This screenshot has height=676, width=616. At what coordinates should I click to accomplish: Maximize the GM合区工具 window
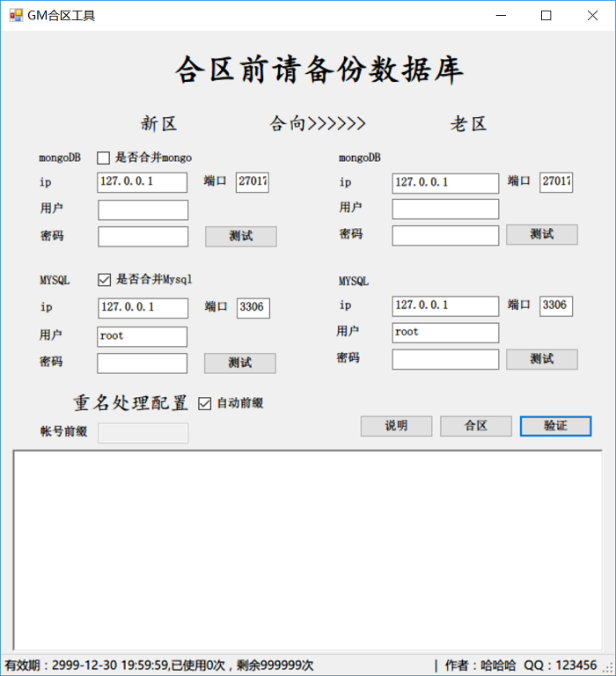pos(546,16)
